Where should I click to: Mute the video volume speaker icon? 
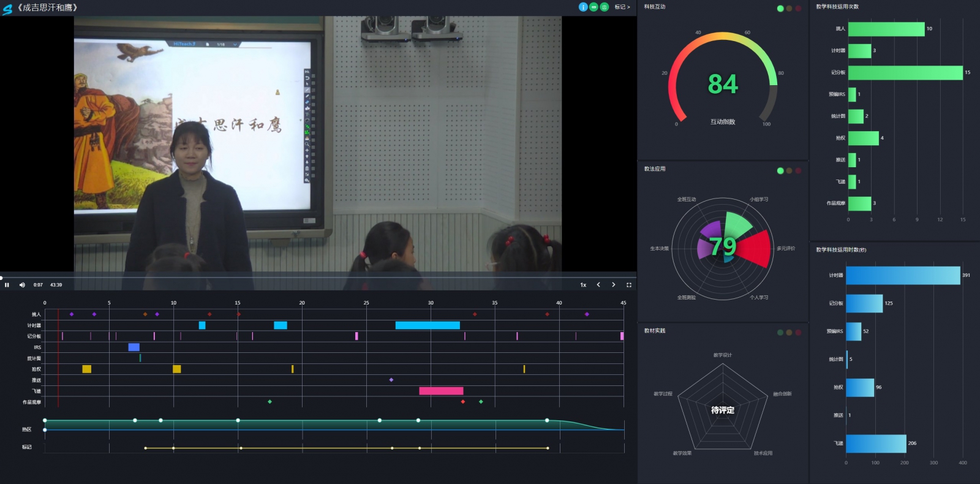pyautogui.click(x=22, y=285)
